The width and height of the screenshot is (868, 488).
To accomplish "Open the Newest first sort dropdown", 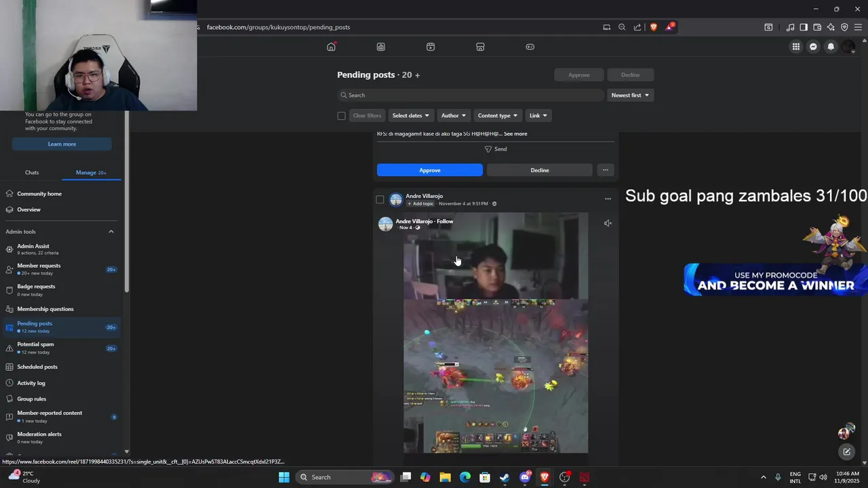I will pyautogui.click(x=630, y=96).
